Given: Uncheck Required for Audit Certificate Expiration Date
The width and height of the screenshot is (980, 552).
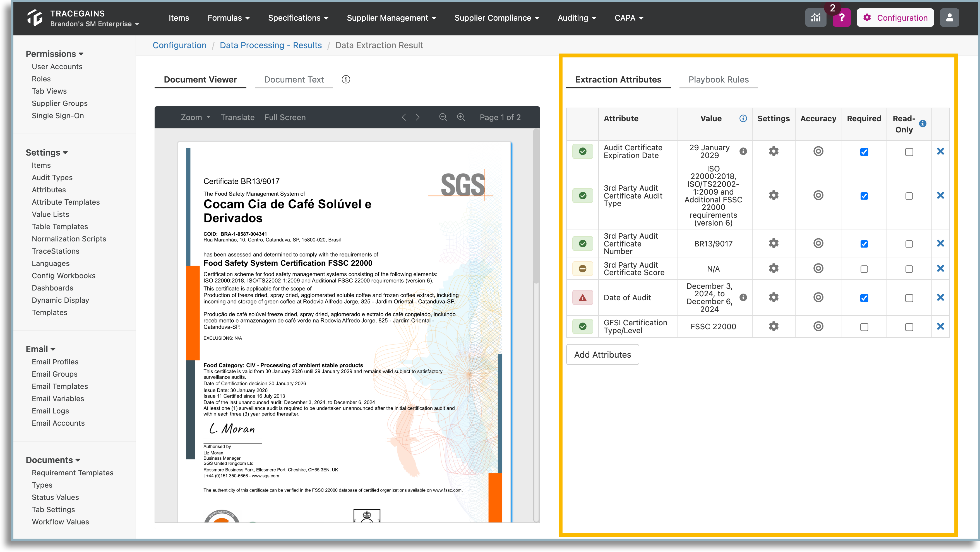Looking at the screenshot, I should click(x=864, y=152).
